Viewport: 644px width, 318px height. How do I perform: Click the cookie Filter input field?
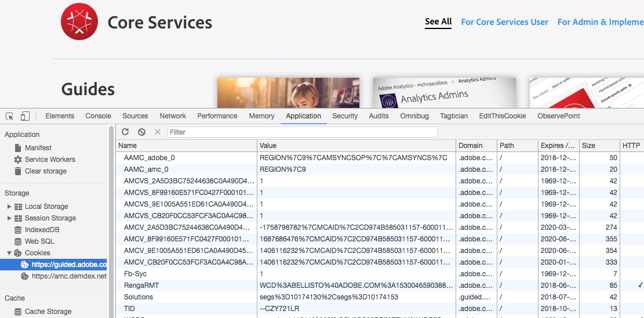coord(302,132)
